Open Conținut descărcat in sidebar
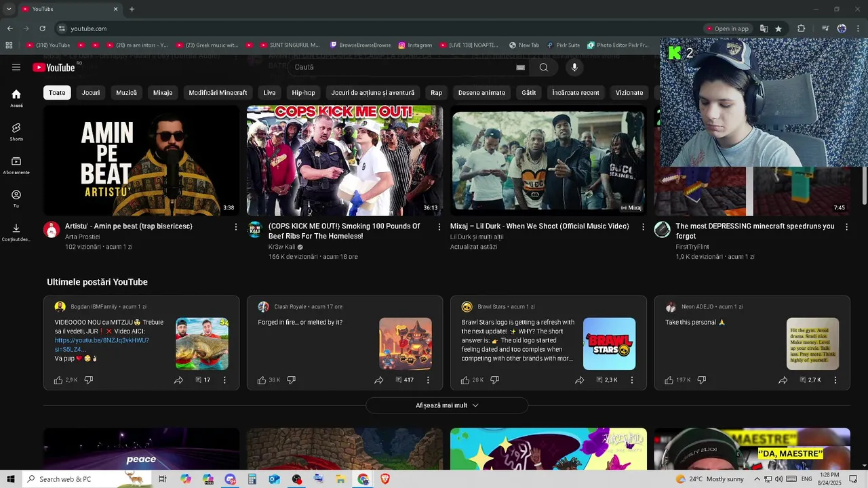This screenshot has height=488, width=868. tap(16, 232)
